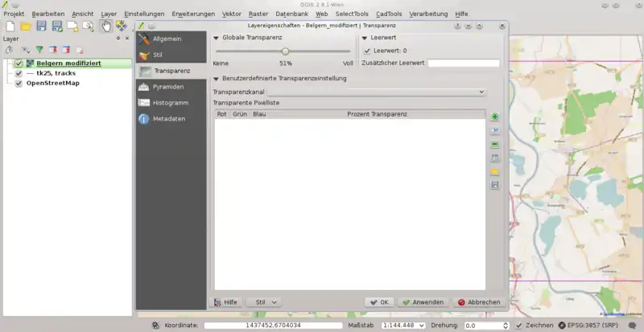Switch to the Stil tab in sidebar
Screen dimensions: 644x332
coord(171,55)
